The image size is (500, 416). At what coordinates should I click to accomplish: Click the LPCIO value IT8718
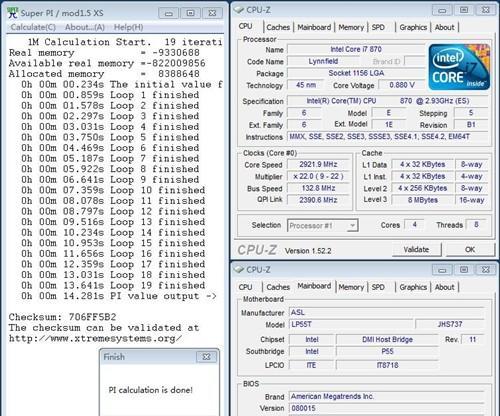pyautogui.click(x=387, y=365)
